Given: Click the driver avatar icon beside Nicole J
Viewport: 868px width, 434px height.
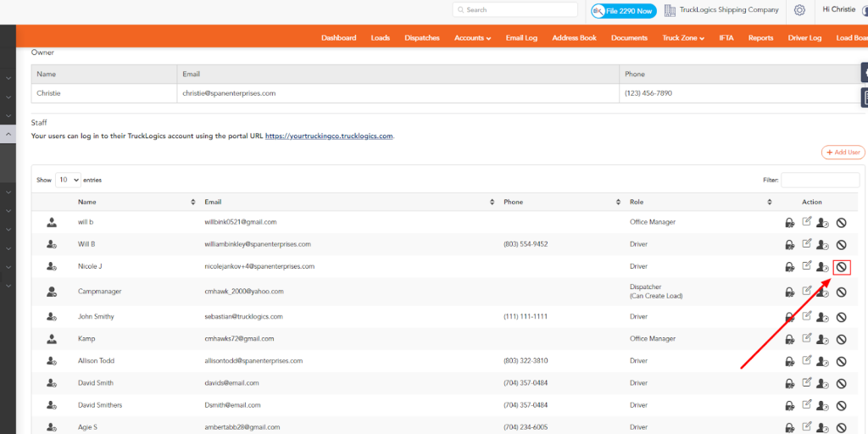Looking at the screenshot, I should (x=52, y=266).
